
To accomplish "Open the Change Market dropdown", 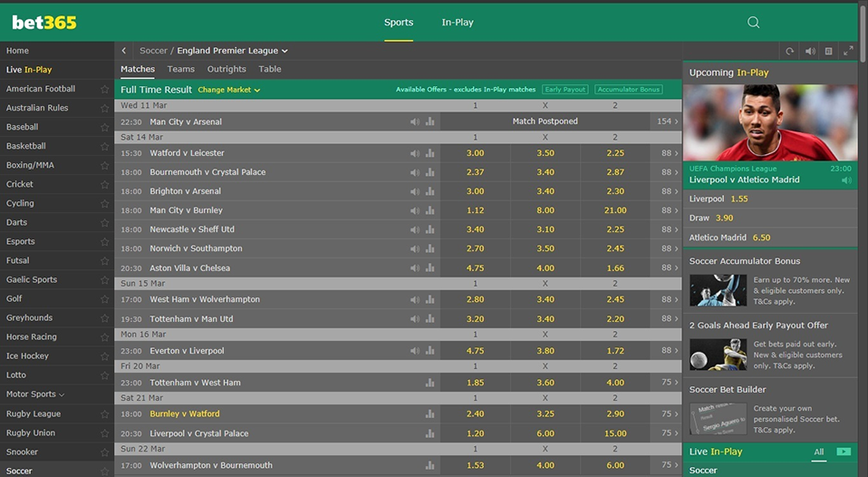I will click(x=229, y=90).
